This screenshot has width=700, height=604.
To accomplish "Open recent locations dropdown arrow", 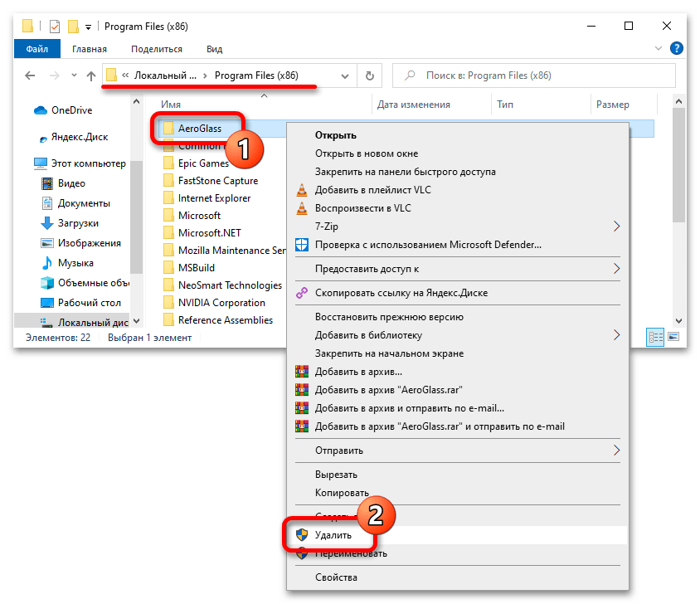I will (74, 75).
